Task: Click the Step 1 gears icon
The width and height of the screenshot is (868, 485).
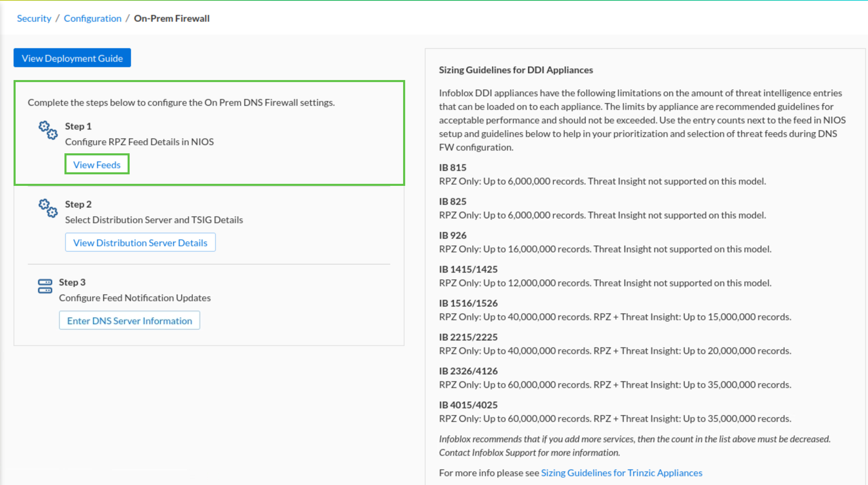Action: coord(48,130)
